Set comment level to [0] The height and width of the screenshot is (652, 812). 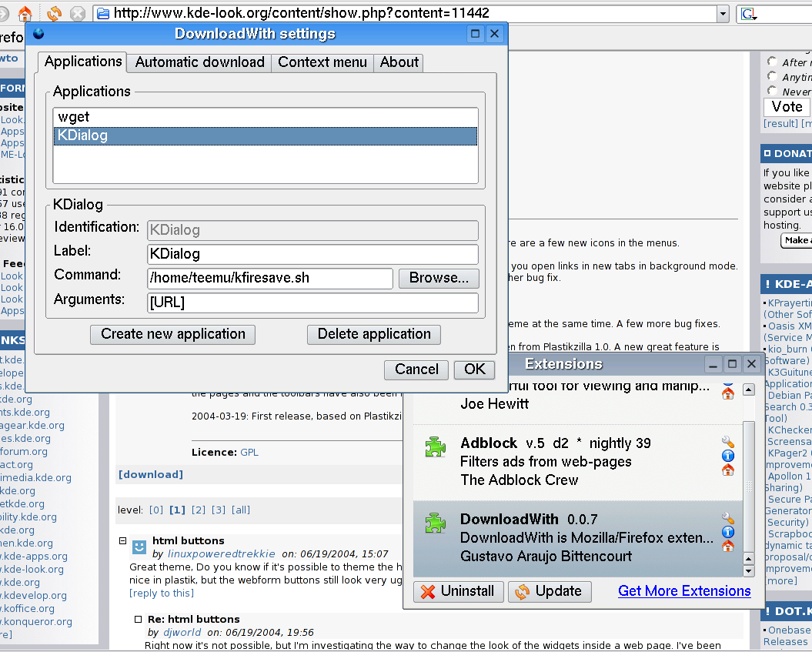[x=156, y=510]
